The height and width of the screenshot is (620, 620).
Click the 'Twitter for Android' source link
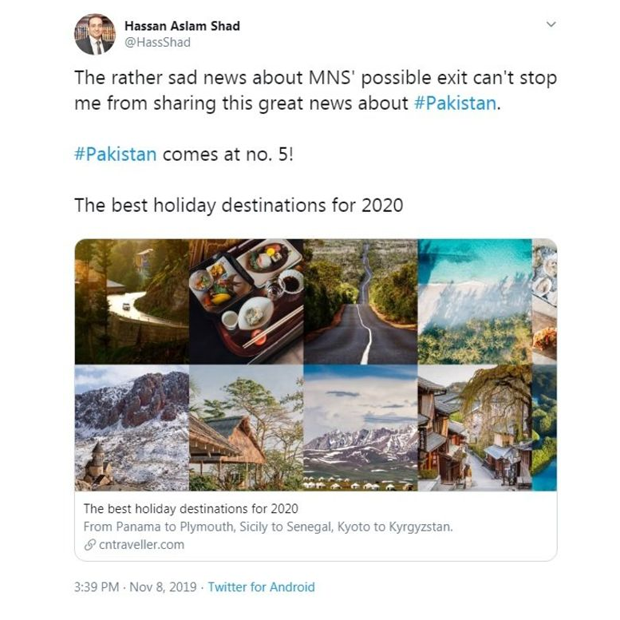261,587
